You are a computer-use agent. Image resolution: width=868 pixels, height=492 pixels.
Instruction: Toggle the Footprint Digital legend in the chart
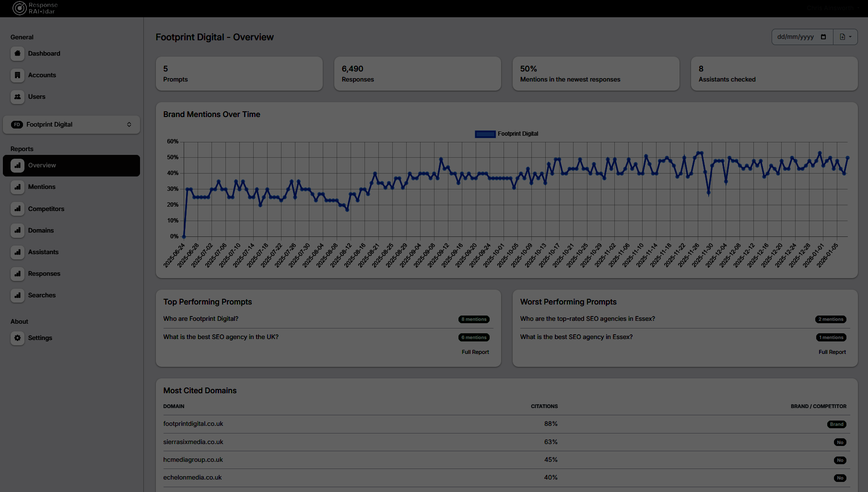coord(506,134)
